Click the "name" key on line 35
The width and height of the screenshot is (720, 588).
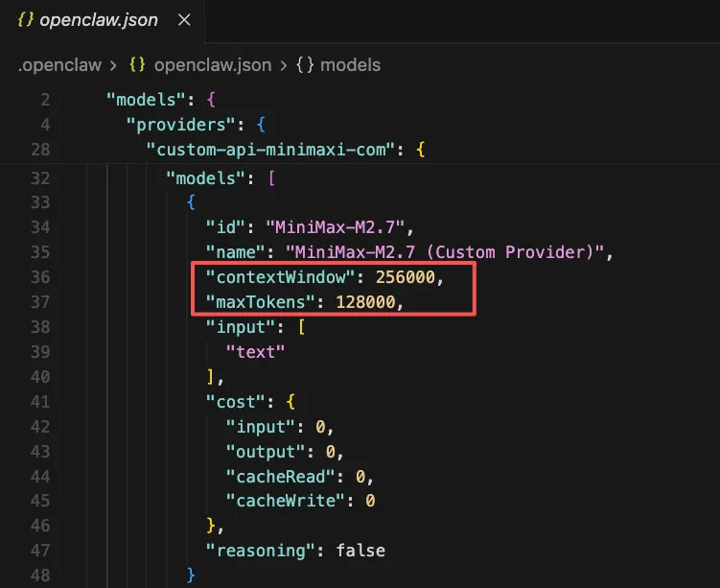point(236,252)
